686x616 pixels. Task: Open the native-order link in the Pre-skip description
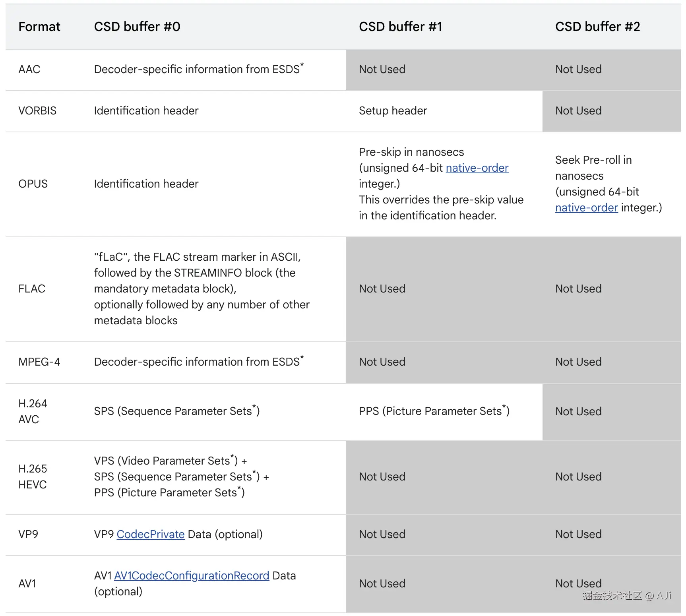coord(477,168)
